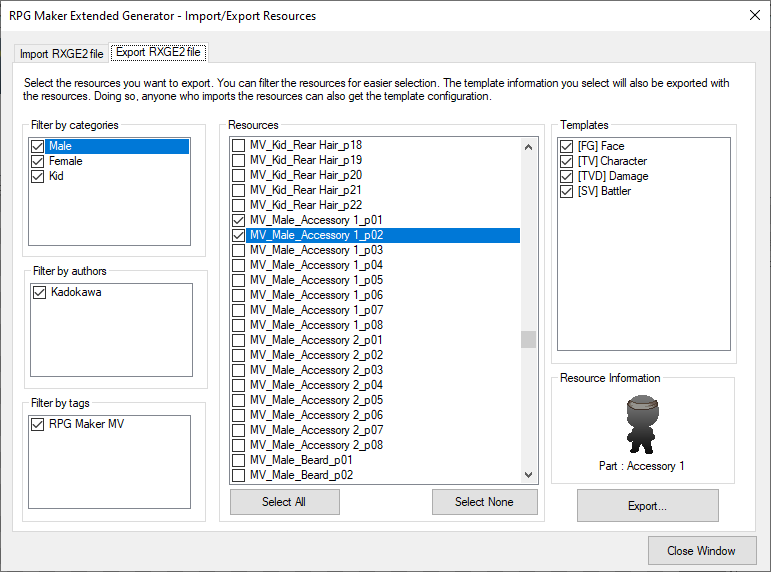
Task: Click the Export... button
Action: click(x=648, y=506)
